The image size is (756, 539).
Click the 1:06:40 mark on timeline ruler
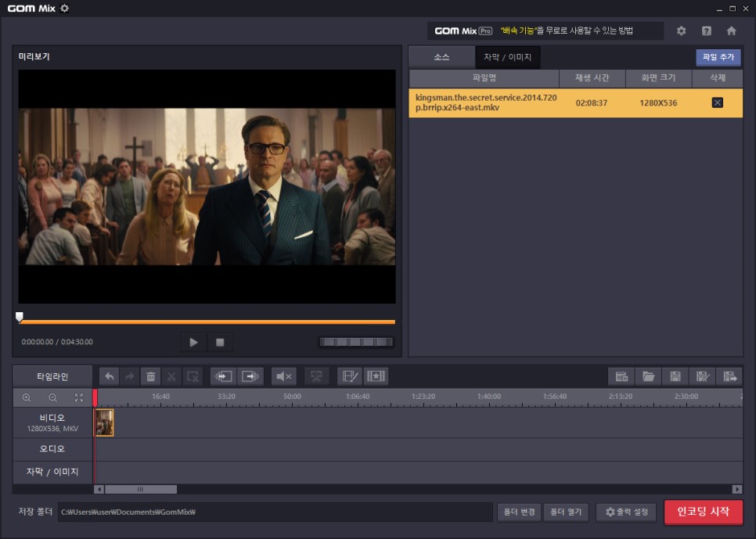pyautogui.click(x=358, y=397)
